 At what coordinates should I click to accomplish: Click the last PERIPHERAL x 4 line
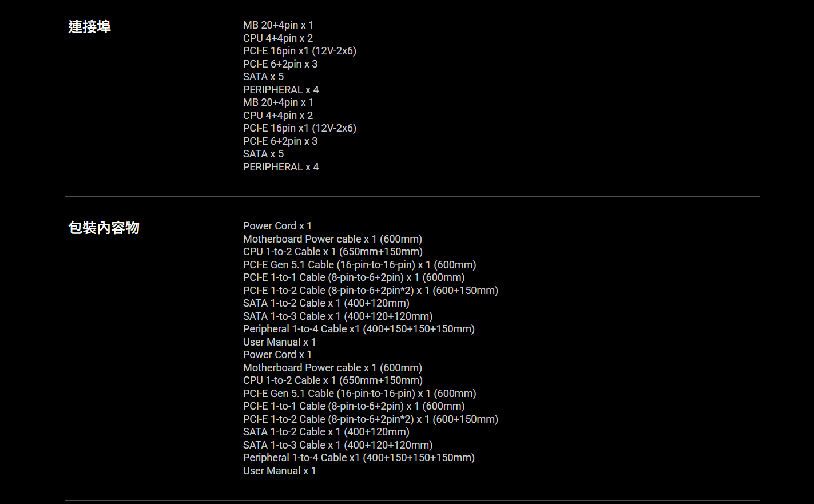click(280, 167)
